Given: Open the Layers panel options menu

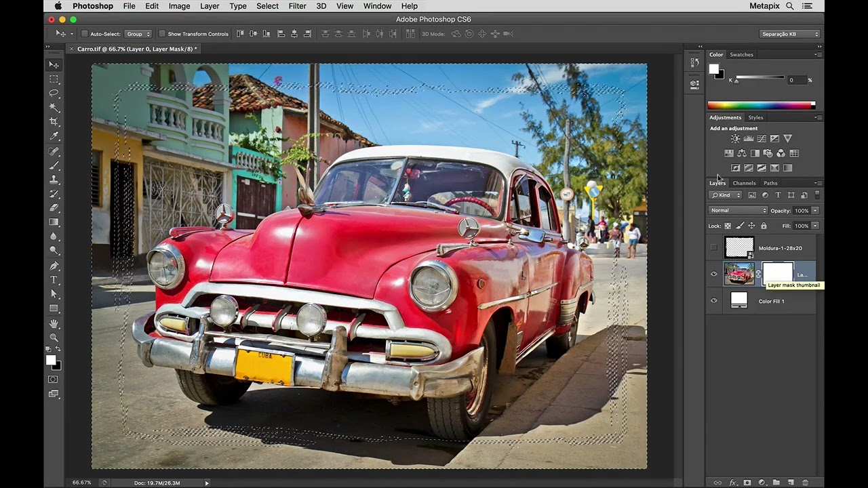Looking at the screenshot, I should point(818,183).
